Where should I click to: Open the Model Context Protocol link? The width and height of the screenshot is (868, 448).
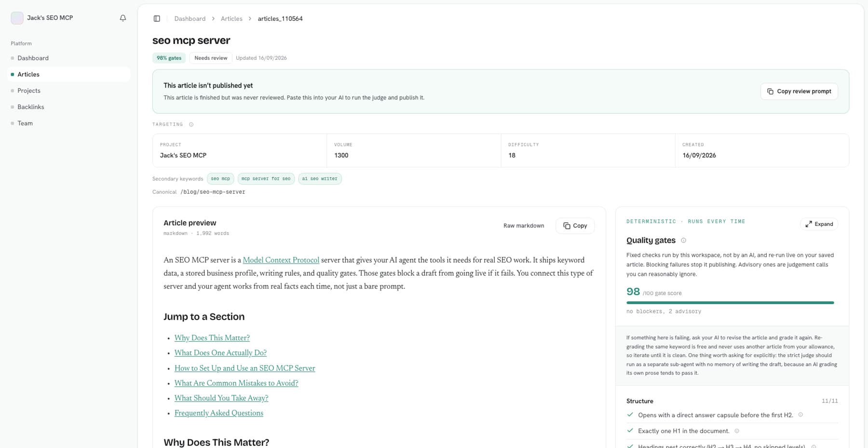pos(281,260)
